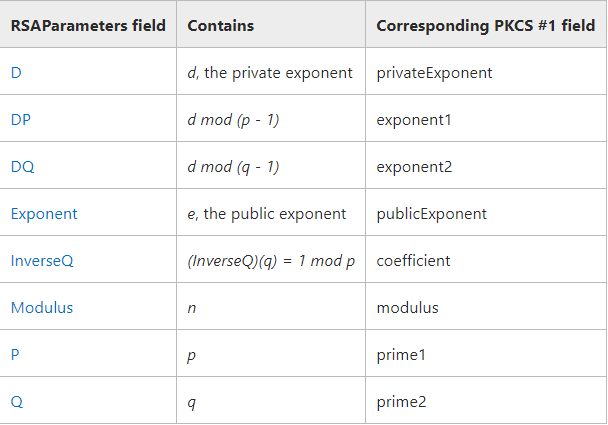Viewport: 608px width, 425px height.
Task: Select the exponent1 cell text
Action: (x=414, y=120)
